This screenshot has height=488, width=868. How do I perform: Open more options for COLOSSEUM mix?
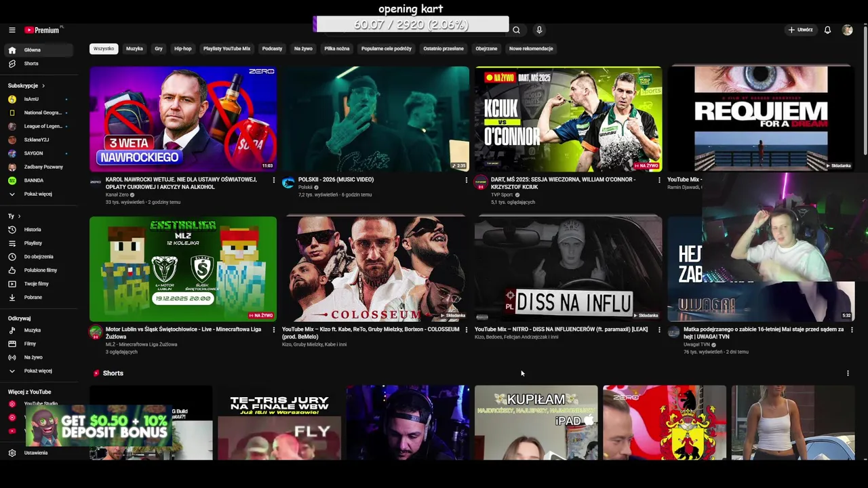point(466,330)
